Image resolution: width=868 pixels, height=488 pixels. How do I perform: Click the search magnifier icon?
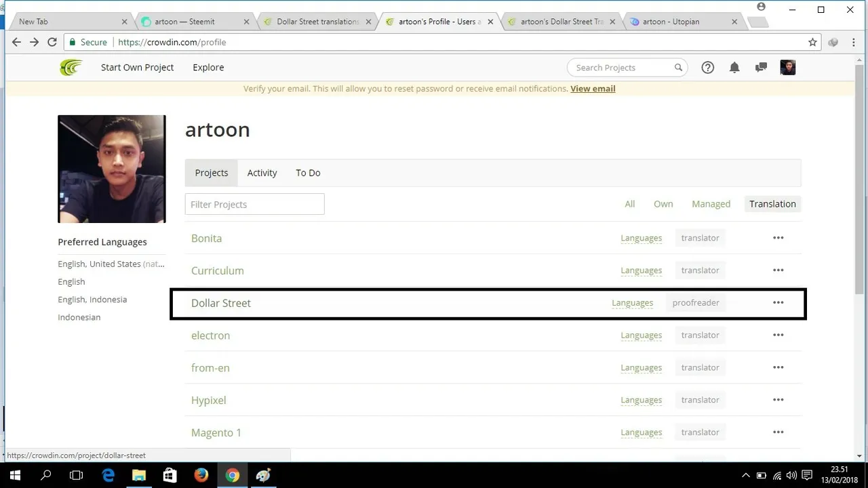tap(678, 67)
